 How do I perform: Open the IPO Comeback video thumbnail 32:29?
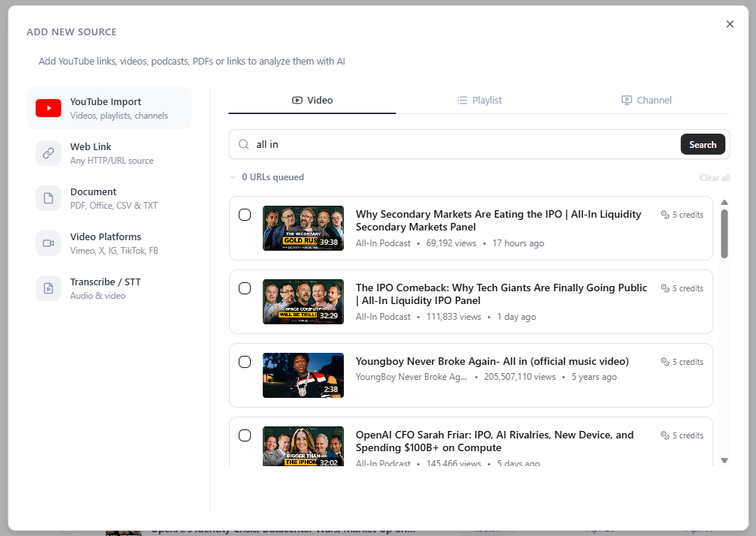(303, 302)
